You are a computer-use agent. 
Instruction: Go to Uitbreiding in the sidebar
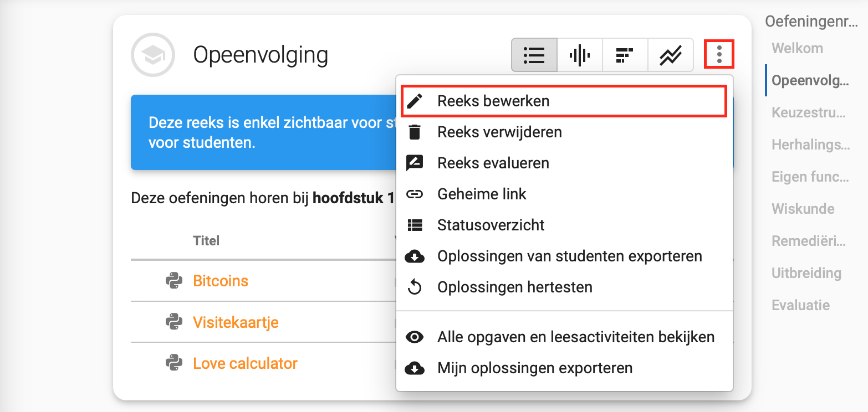click(x=806, y=273)
